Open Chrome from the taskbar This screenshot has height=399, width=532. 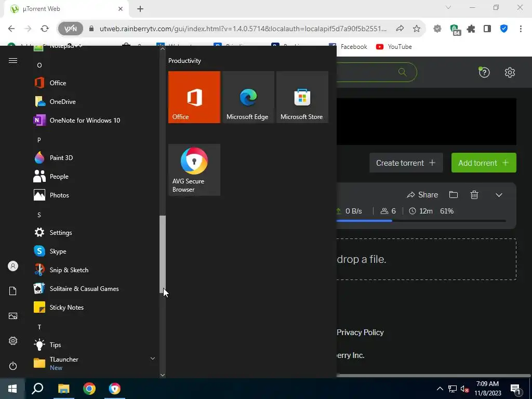[89, 389]
